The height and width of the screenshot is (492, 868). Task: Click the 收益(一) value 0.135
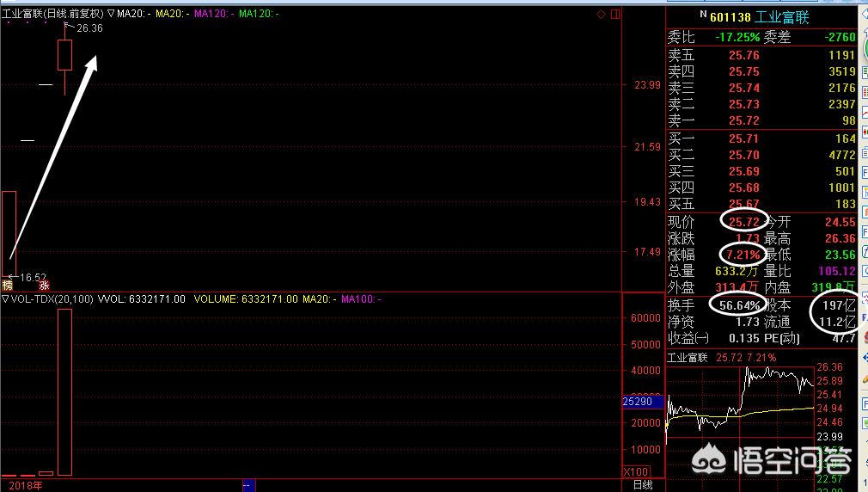point(744,338)
